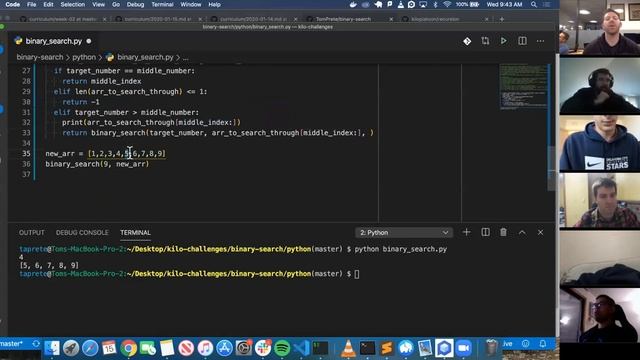Switch to the OUTPUT panel tab
The height and width of the screenshot is (360, 640).
pos(31,233)
